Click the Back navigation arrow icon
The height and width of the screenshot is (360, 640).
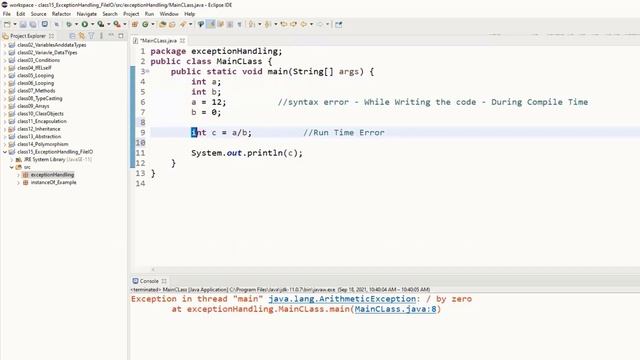[x=304, y=24]
